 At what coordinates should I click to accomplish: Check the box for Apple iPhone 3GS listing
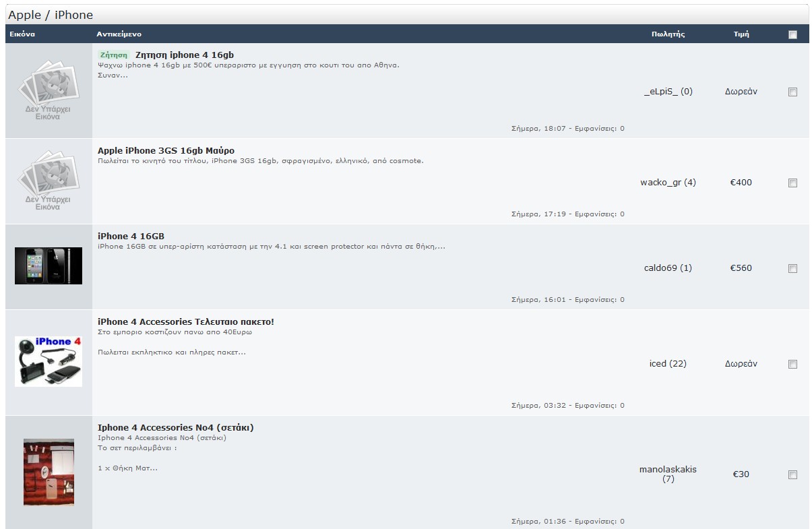tap(792, 183)
